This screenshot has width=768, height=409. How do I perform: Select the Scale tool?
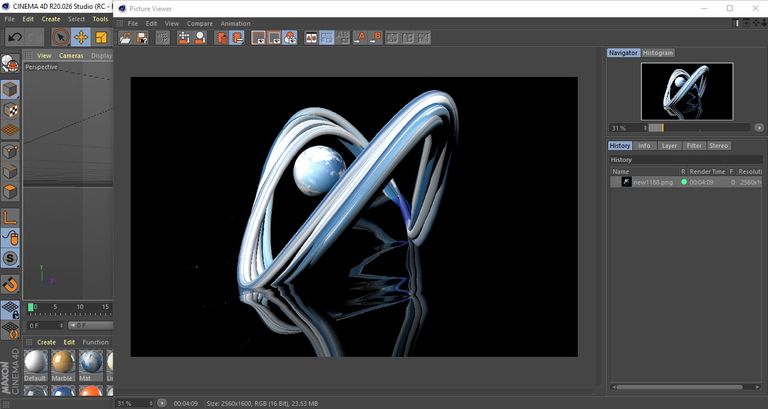point(101,37)
